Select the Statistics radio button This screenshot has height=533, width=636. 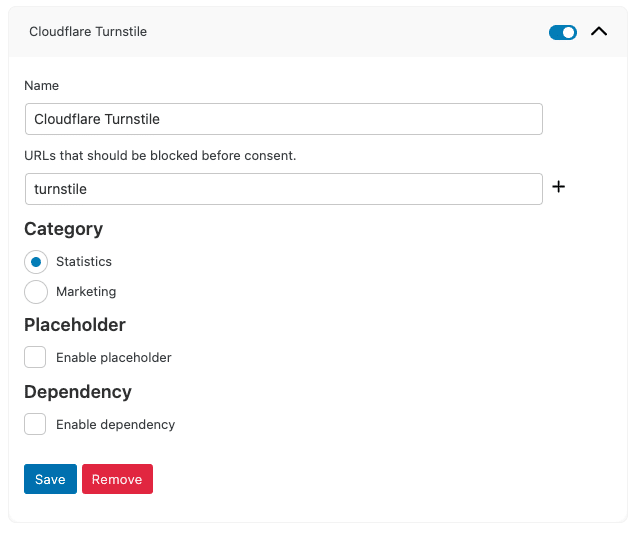[x=36, y=262]
